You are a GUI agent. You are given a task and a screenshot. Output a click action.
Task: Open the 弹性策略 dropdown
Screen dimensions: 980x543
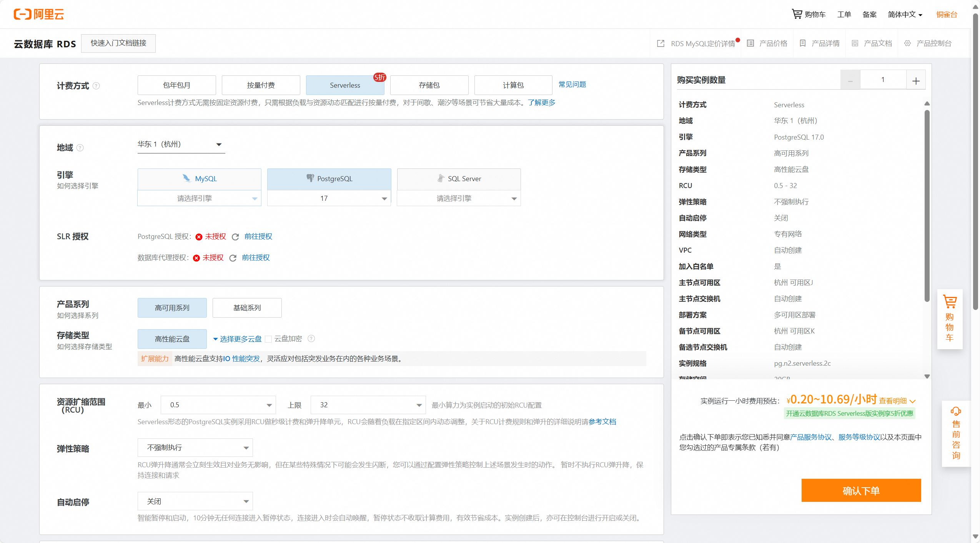pyautogui.click(x=195, y=448)
